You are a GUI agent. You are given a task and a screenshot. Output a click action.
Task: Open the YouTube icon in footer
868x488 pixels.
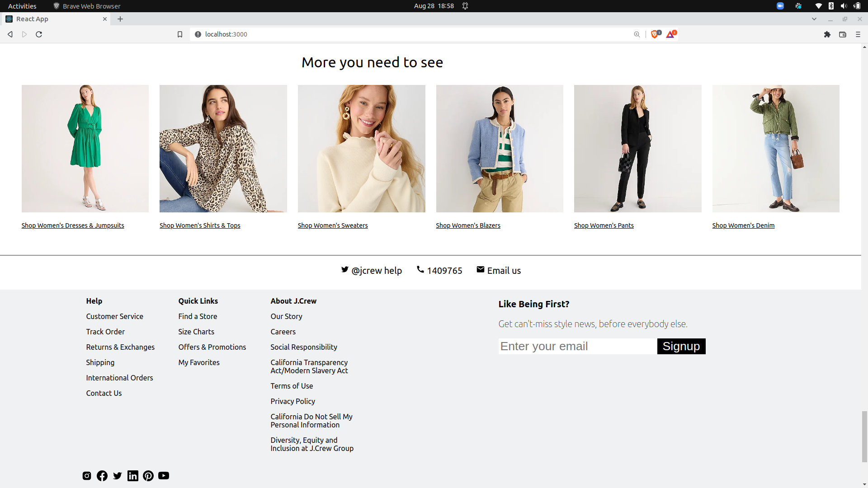[163, 475]
